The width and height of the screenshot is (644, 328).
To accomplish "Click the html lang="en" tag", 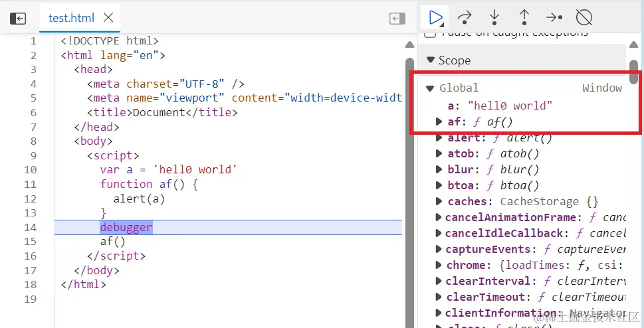I will click(x=113, y=55).
